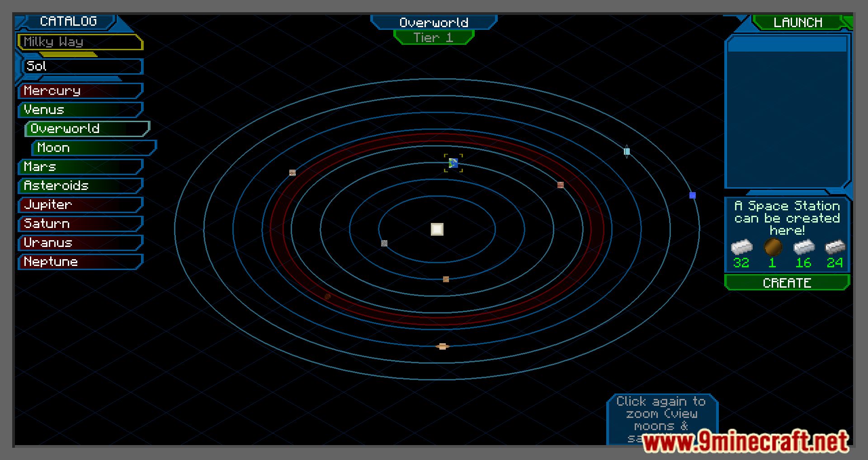This screenshot has width=868, height=460.
Task: Select the blue Neptune icon on outer orbit
Action: [692, 195]
